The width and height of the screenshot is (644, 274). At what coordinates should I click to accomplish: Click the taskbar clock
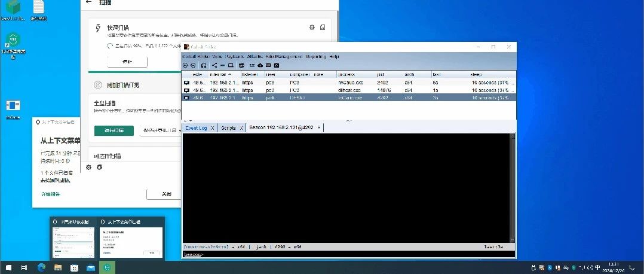click(x=614, y=267)
